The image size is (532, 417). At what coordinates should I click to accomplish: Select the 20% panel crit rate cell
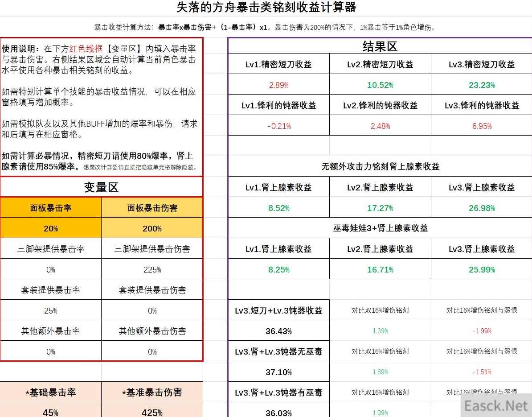click(51, 228)
